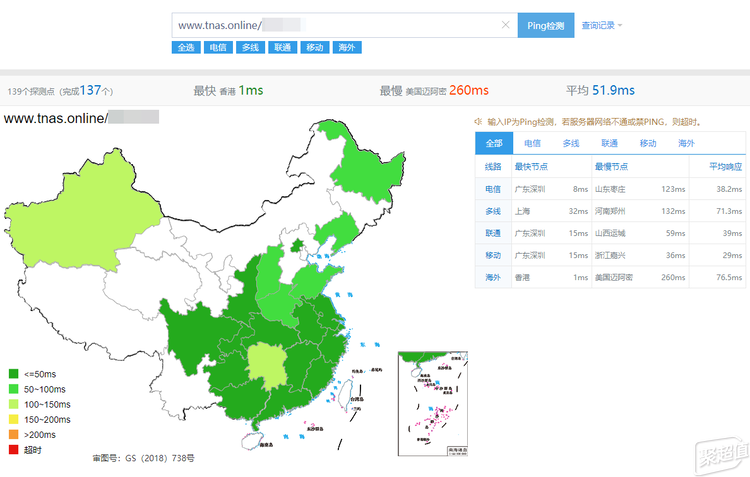Clear the URL input with X icon

click(x=506, y=25)
